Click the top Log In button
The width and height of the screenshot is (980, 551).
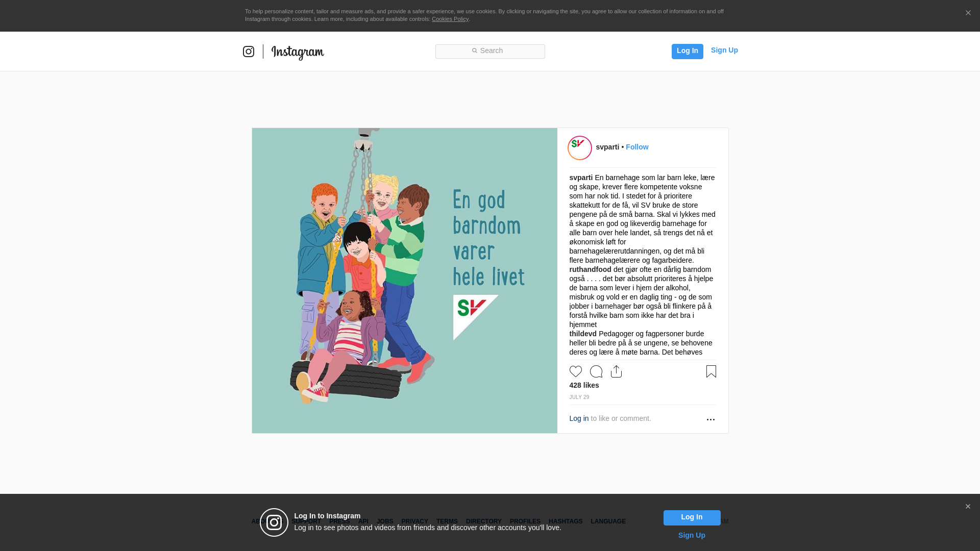pos(687,51)
